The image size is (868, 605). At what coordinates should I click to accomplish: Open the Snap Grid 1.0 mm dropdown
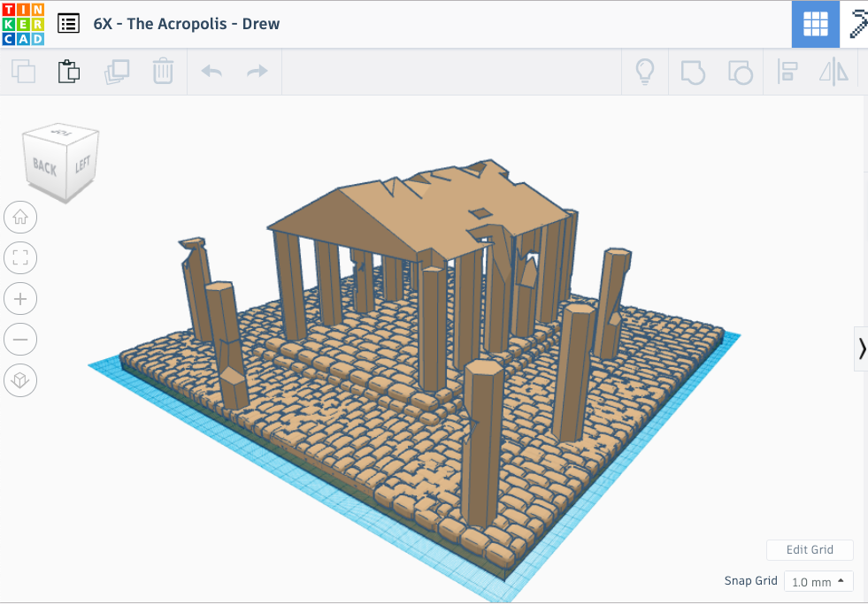coord(818,582)
